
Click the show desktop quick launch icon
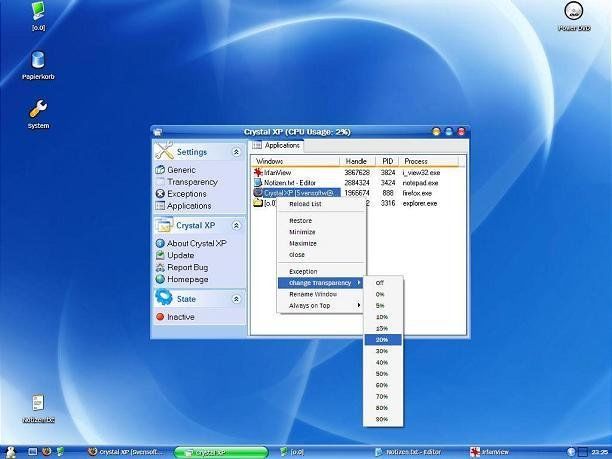point(33,452)
